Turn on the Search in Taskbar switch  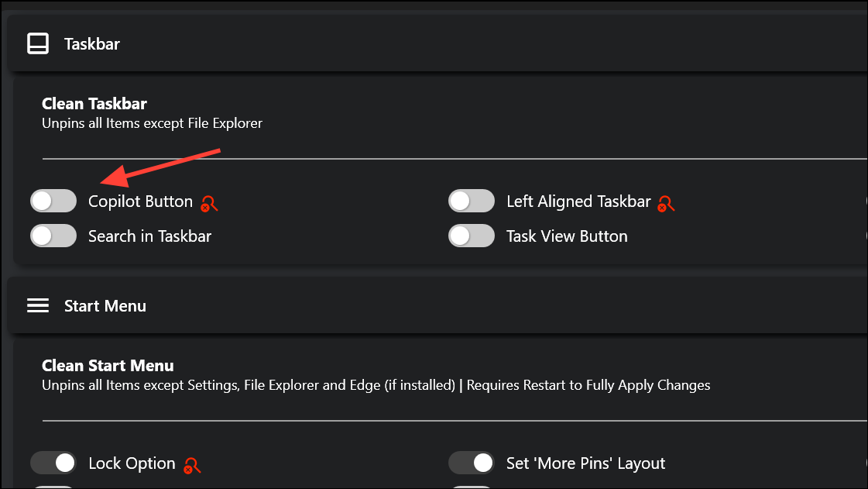(x=53, y=236)
